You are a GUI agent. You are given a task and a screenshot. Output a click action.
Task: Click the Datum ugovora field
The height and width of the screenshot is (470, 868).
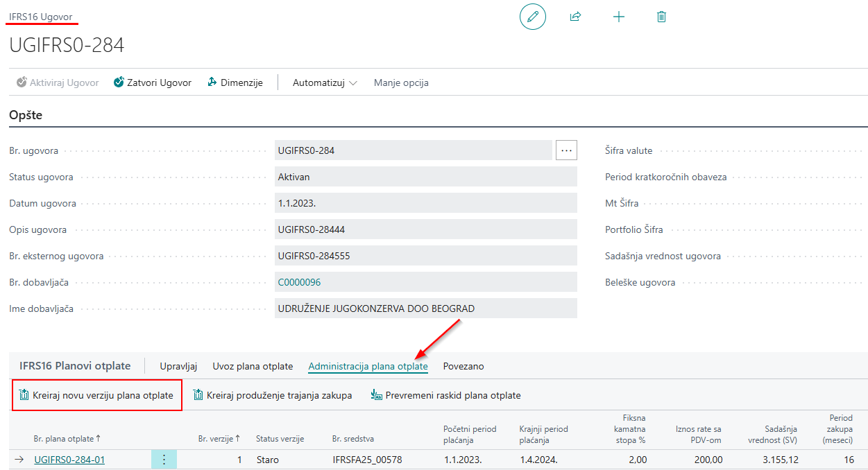426,203
